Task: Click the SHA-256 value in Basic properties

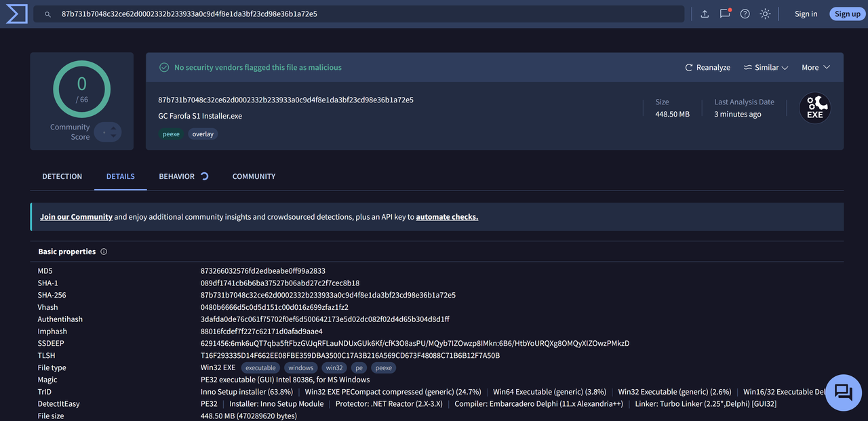Action: pos(328,296)
